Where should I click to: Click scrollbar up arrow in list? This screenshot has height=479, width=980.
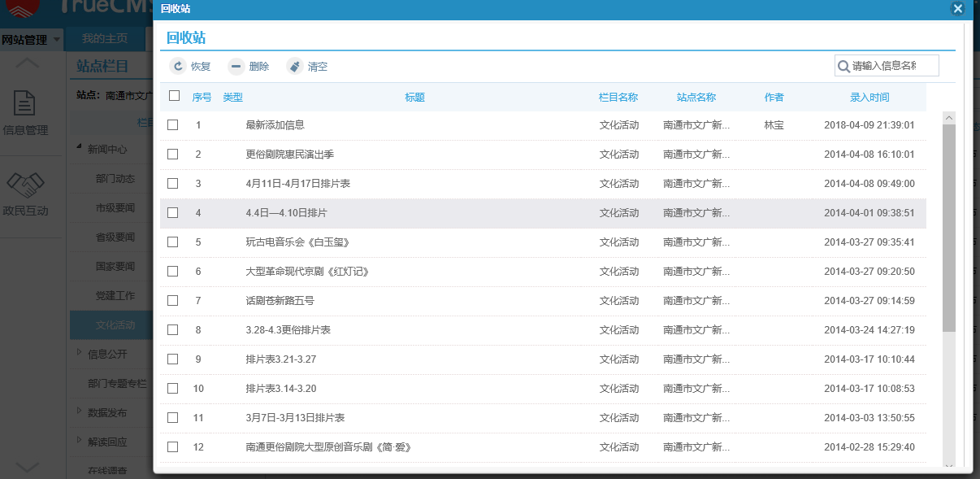948,118
